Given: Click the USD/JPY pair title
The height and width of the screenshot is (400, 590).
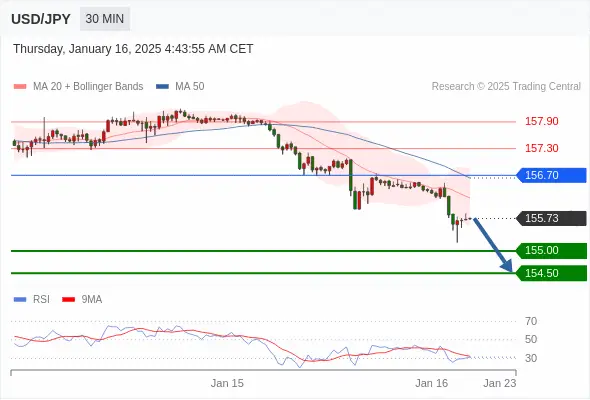Looking at the screenshot, I should click(x=41, y=19).
